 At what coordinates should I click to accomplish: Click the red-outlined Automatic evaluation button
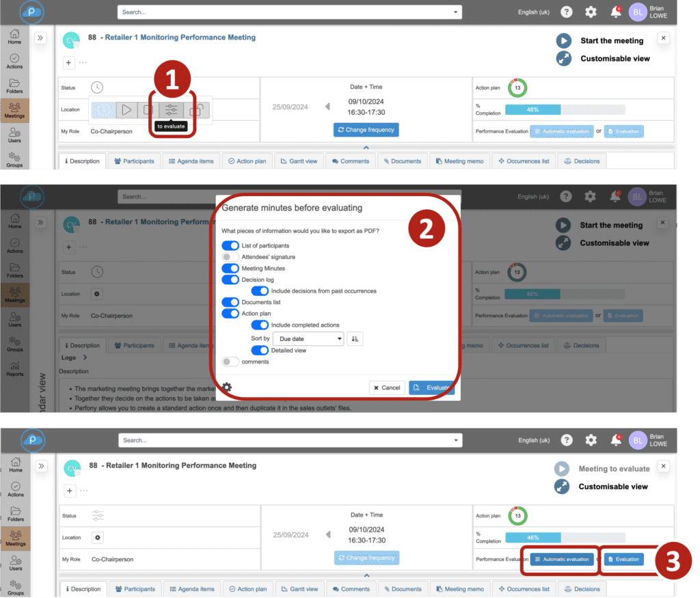point(562,559)
